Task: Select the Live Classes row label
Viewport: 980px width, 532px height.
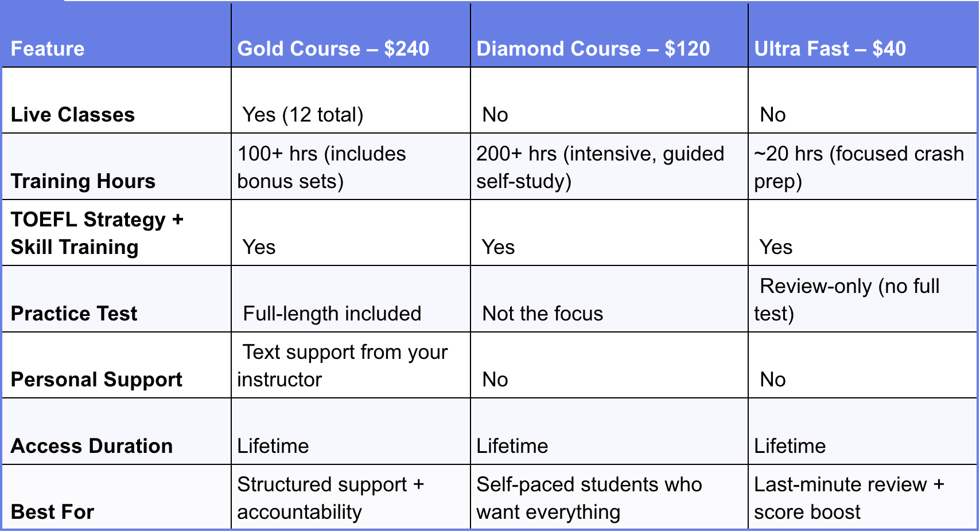Action: point(73,115)
